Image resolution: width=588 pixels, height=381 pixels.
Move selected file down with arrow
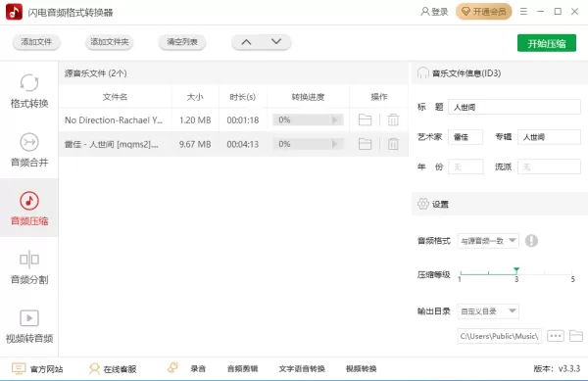pyautogui.click(x=276, y=42)
